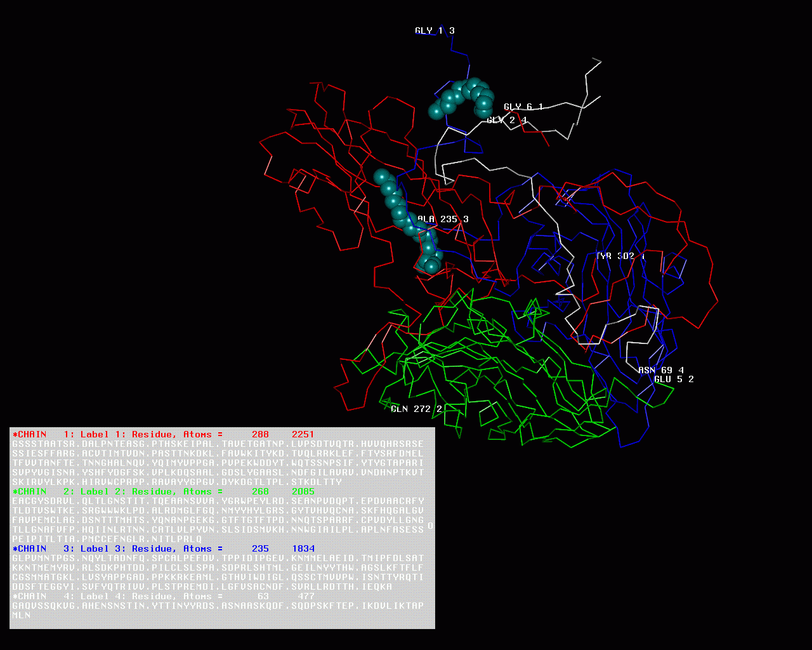The width and height of the screenshot is (812, 650).
Task: Click chain 1 atom count 2251
Action: tap(303, 434)
